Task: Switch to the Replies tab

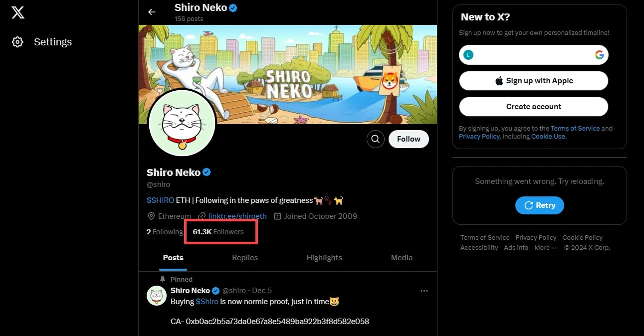Action: click(244, 258)
